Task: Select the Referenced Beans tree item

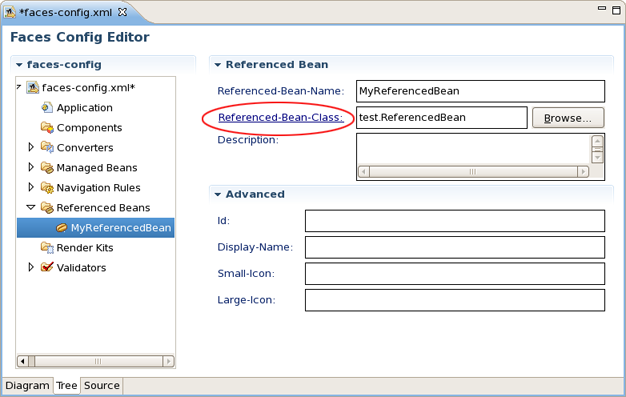Action: click(103, 208)
